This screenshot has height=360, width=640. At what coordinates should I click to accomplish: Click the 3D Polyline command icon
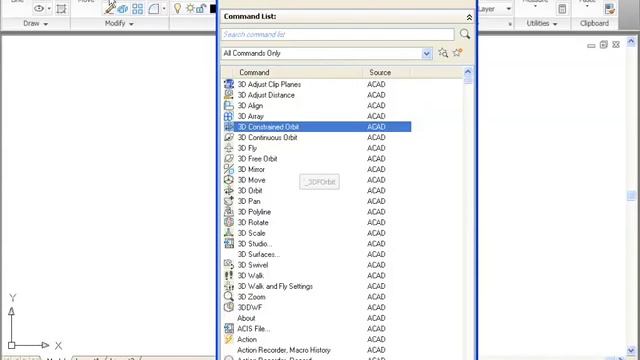(x=229, y=211)
